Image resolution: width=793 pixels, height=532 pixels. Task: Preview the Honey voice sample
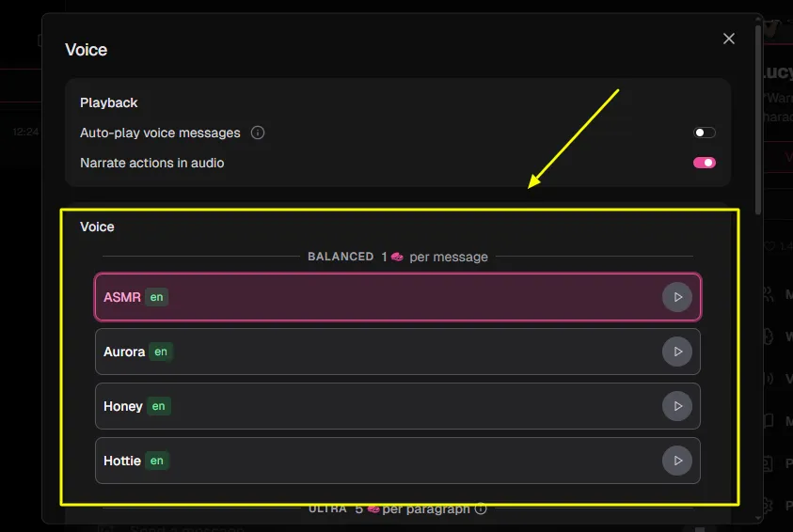coord(676,406)
